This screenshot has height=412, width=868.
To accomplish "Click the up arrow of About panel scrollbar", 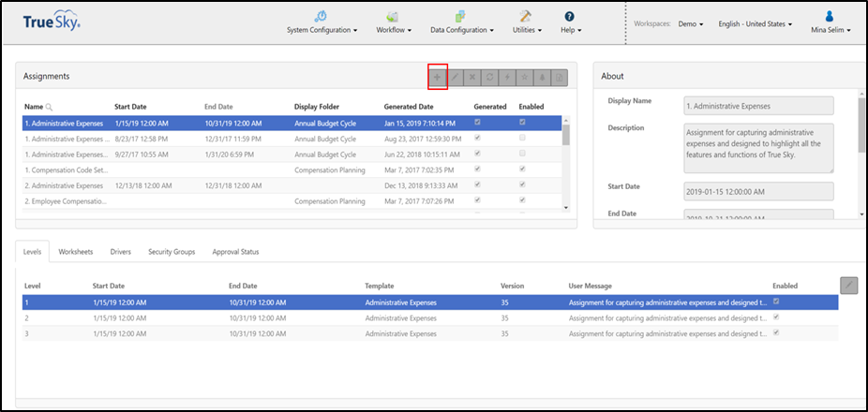I will (861, 94).
